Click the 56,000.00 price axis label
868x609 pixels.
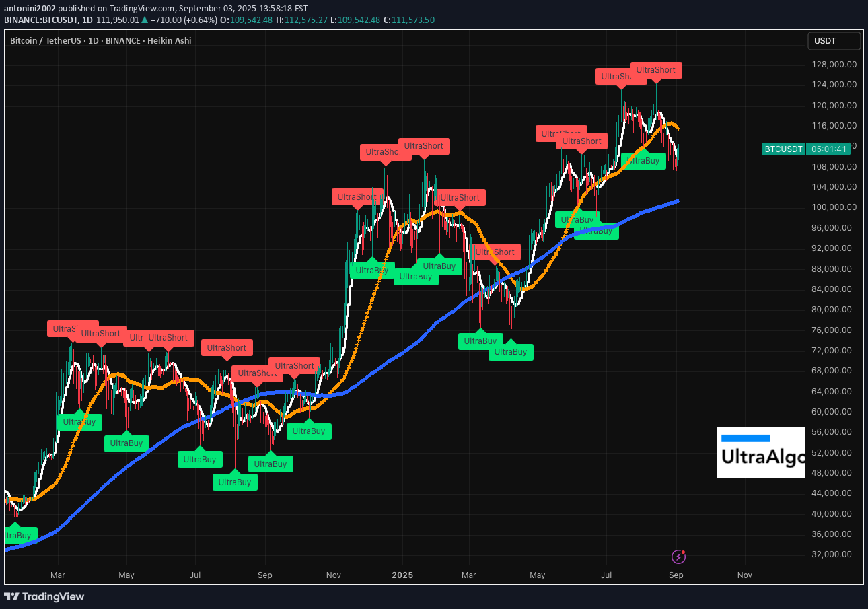[833, 432]
